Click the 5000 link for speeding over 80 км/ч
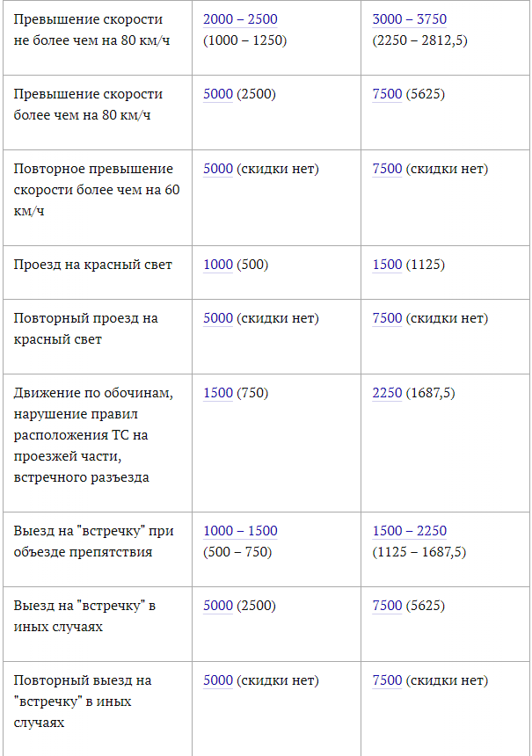 (x=218, y=94)
